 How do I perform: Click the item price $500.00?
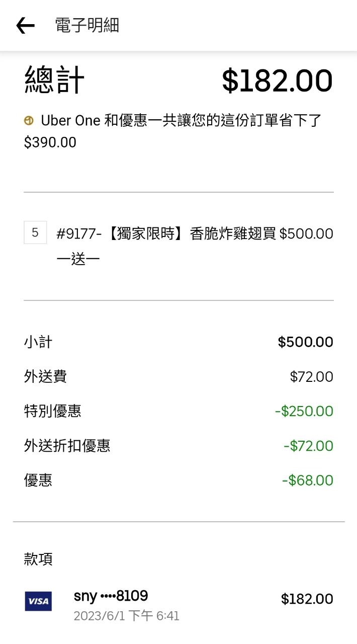[306, 234]
